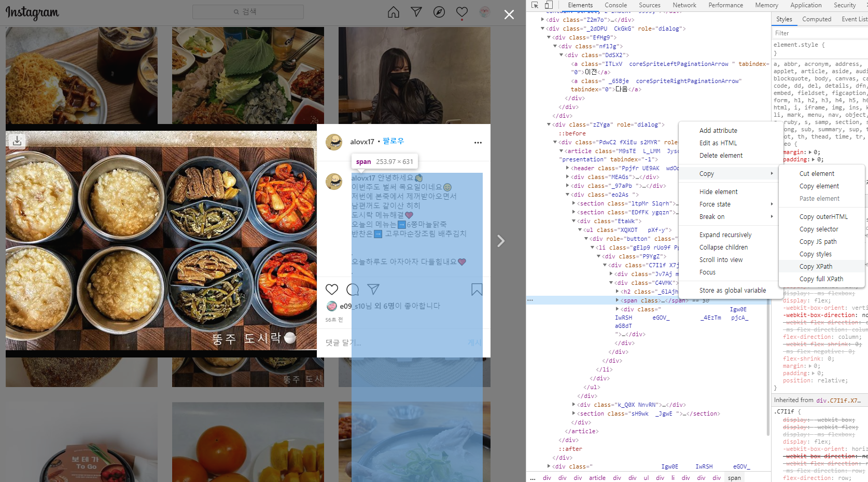Choose Copy full XPath
Viewport: 868px width, 482px height.
tap(822, 279)
